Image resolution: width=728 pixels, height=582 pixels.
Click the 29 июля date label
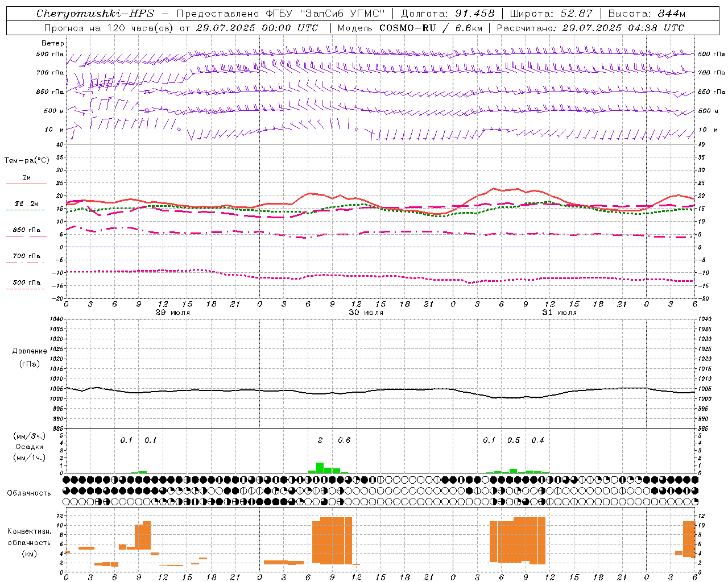point(173,313)
